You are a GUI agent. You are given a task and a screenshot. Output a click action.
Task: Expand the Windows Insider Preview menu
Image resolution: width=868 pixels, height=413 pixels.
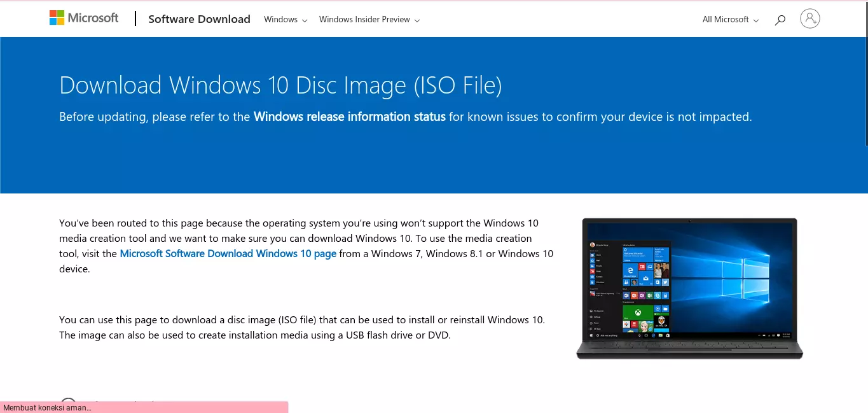point(369,20)
